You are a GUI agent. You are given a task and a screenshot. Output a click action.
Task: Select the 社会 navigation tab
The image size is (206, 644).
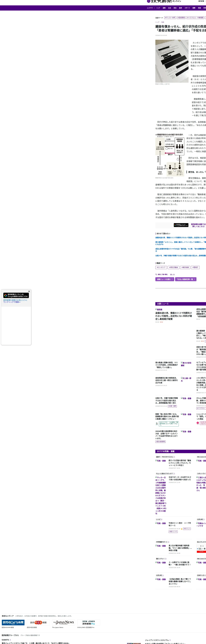(170, 8)
